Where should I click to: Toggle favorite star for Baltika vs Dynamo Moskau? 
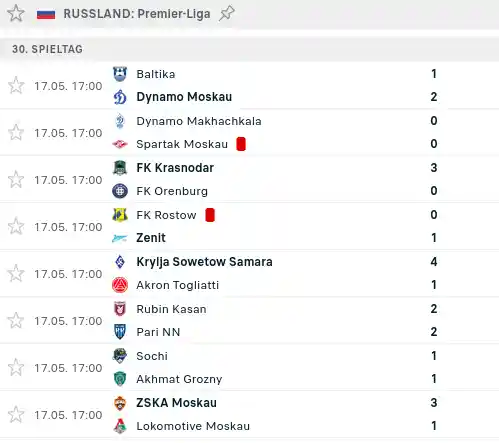point(16,86)
